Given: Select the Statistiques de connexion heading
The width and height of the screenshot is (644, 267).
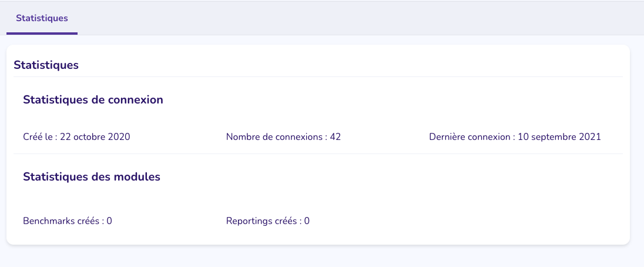Looking at the screenshot, I should (93, 100).
